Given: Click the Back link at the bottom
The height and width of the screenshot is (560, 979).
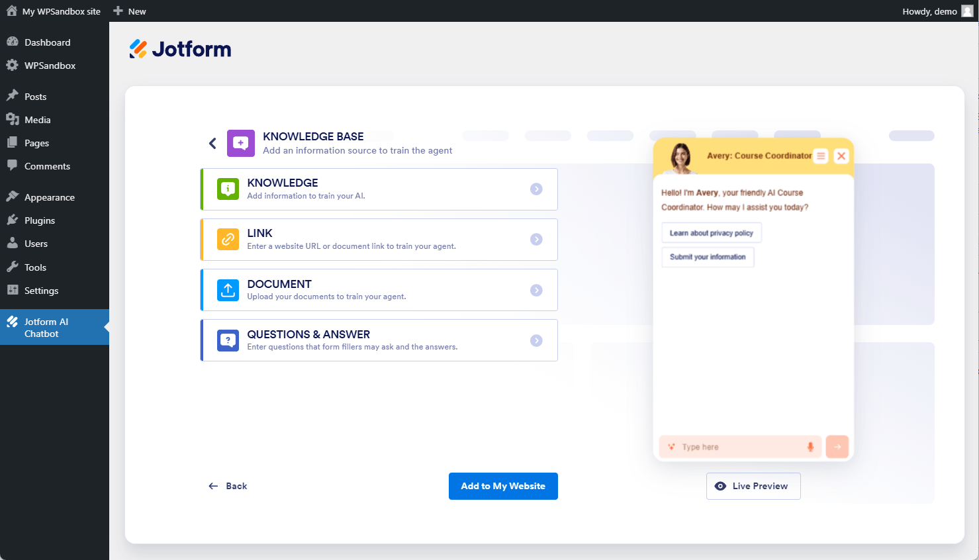Looking at the screenshot, I should click(228, 486).
